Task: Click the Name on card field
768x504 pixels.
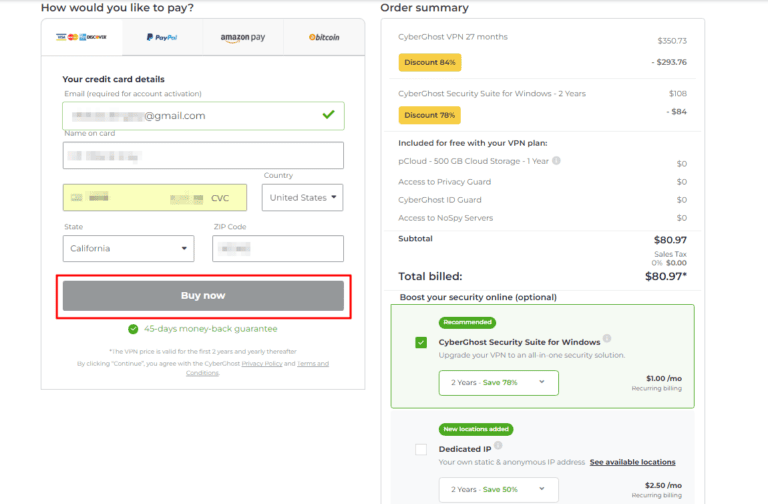Action: tap(203, 156)
